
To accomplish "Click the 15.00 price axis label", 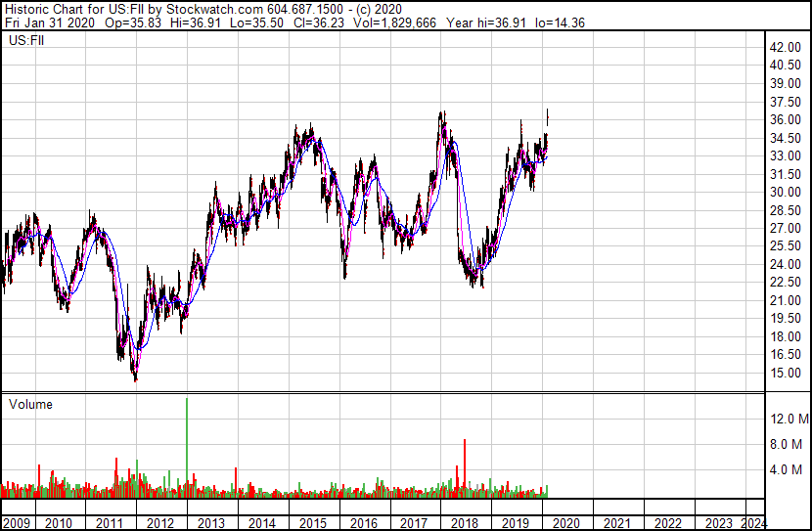I will (785, 373).
